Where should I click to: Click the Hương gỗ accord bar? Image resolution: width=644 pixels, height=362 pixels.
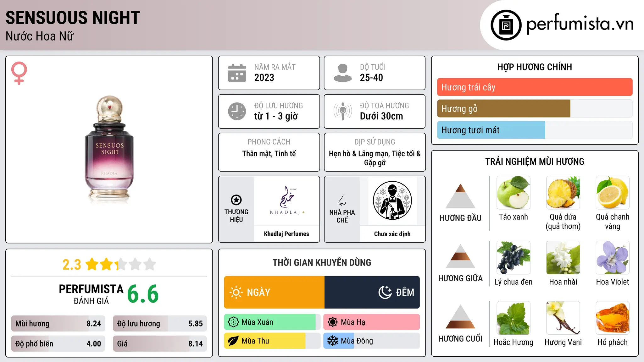tap(535, 108)
